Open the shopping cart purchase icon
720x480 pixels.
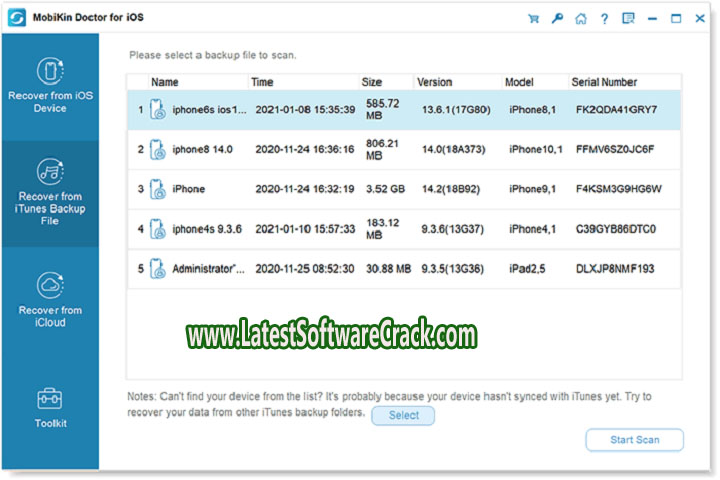pyautogui.click(x=534, y=19)
